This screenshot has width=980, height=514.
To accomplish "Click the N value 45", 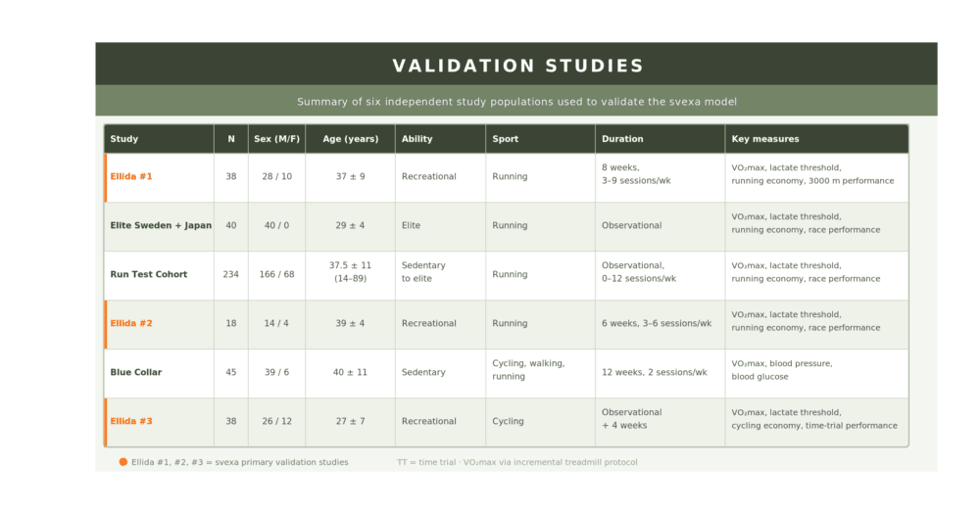I will (x=231, y=372).
